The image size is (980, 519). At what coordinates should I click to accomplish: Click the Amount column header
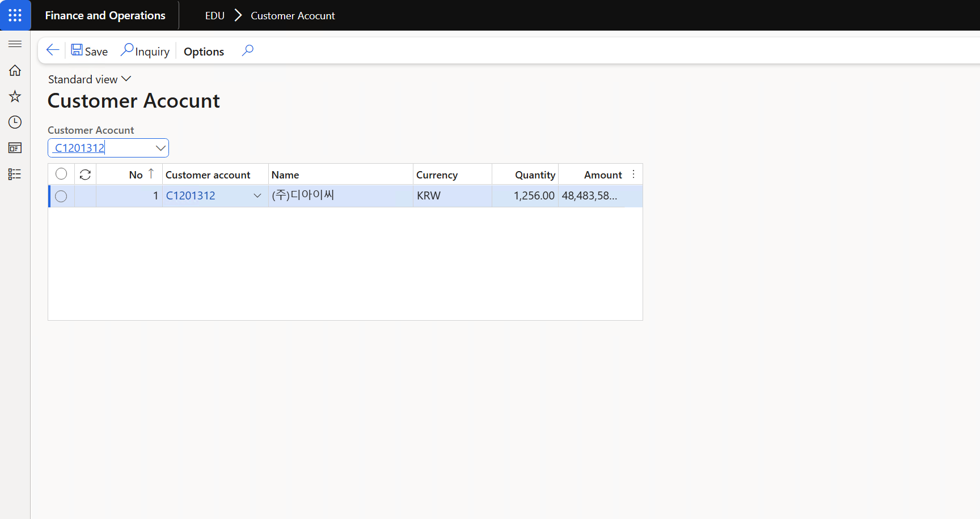tap(592, 175)
